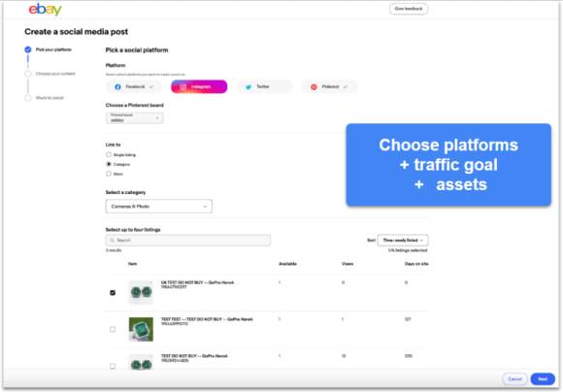Click the eBay logo

pos(46,10)
